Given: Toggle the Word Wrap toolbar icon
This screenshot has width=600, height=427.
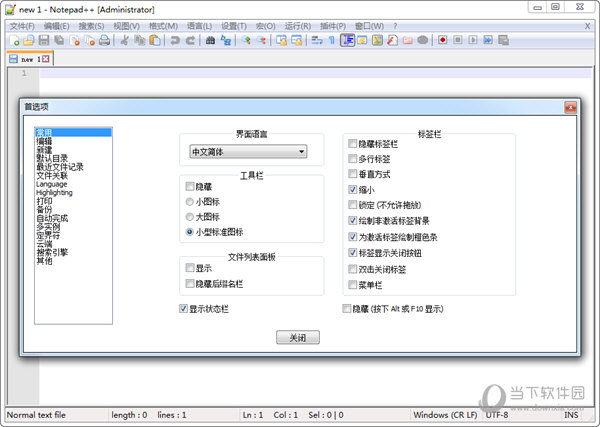Looking at the screenshot, I should [x=317, y=40].
